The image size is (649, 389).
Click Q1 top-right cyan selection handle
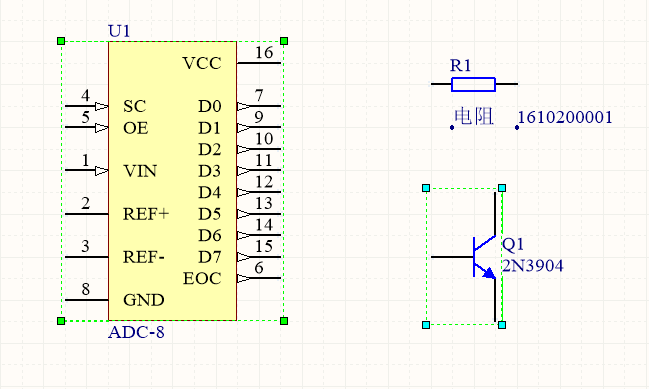pos(502,188)
